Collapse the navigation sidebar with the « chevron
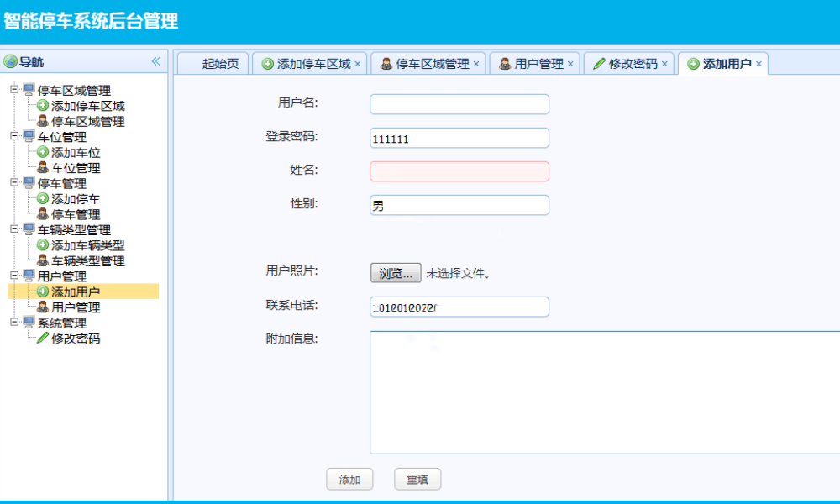This screenshot has height=504, width=840. point(155,60)
